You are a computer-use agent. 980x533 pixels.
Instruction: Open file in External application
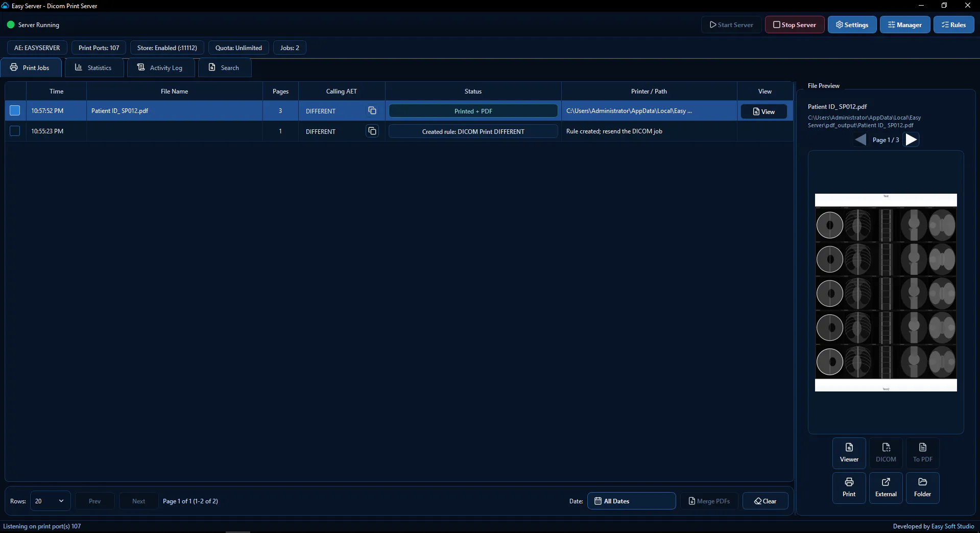886,488
